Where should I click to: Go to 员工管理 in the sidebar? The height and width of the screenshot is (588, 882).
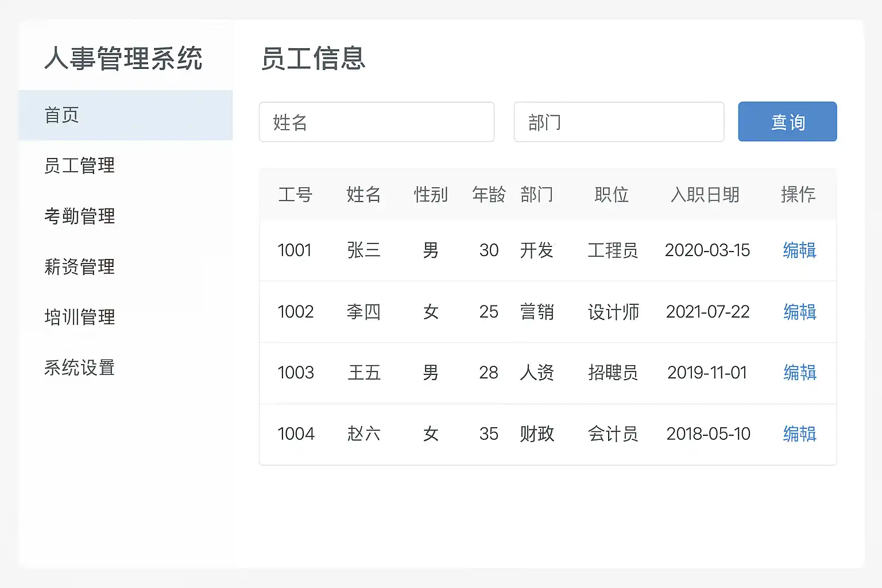point(80,165)
